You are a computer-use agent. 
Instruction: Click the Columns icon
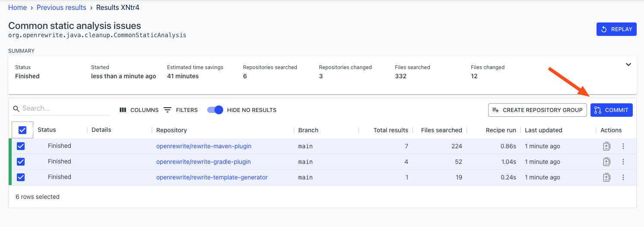(x=123, y=110)
